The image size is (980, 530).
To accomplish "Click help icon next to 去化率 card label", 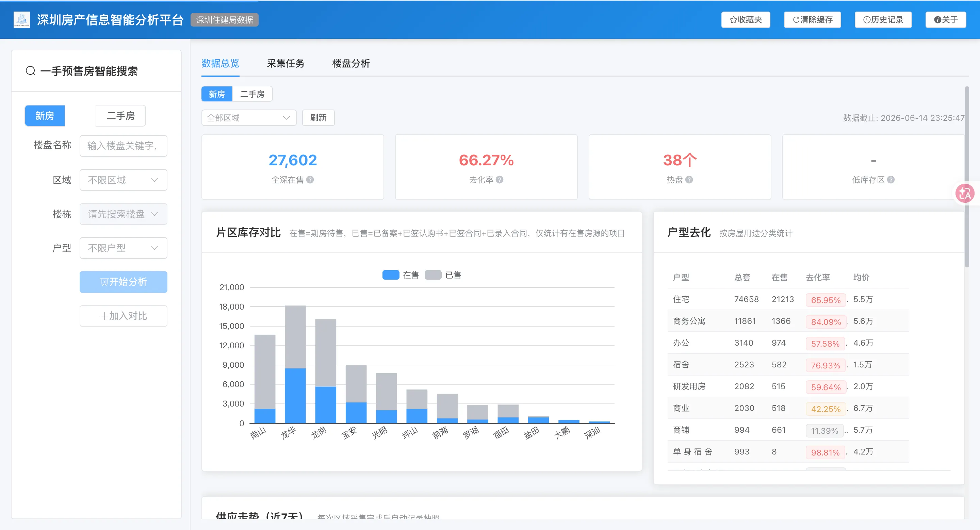I will [x=500, y=180].
